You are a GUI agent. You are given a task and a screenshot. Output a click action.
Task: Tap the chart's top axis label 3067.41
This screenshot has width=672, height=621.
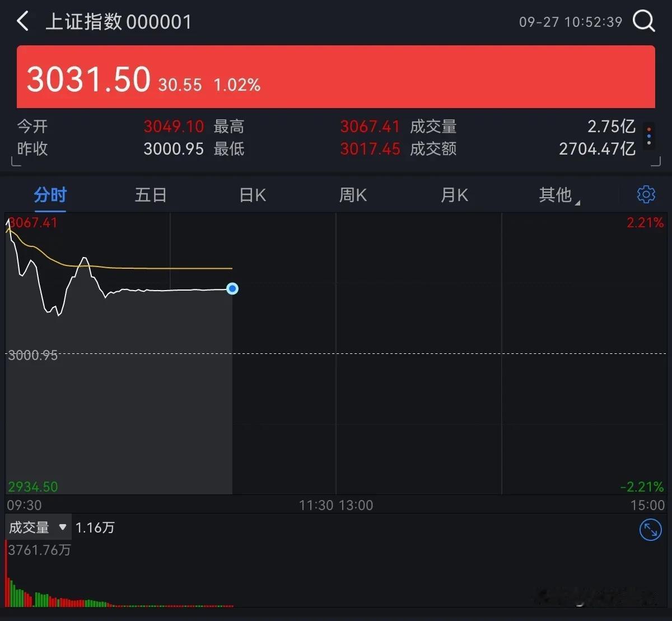pos(33,222)
